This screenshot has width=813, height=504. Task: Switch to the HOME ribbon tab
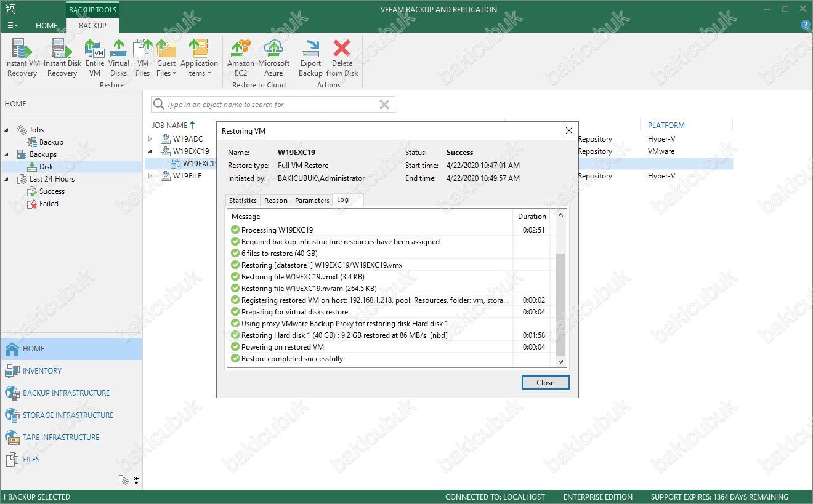pos(46,25)
